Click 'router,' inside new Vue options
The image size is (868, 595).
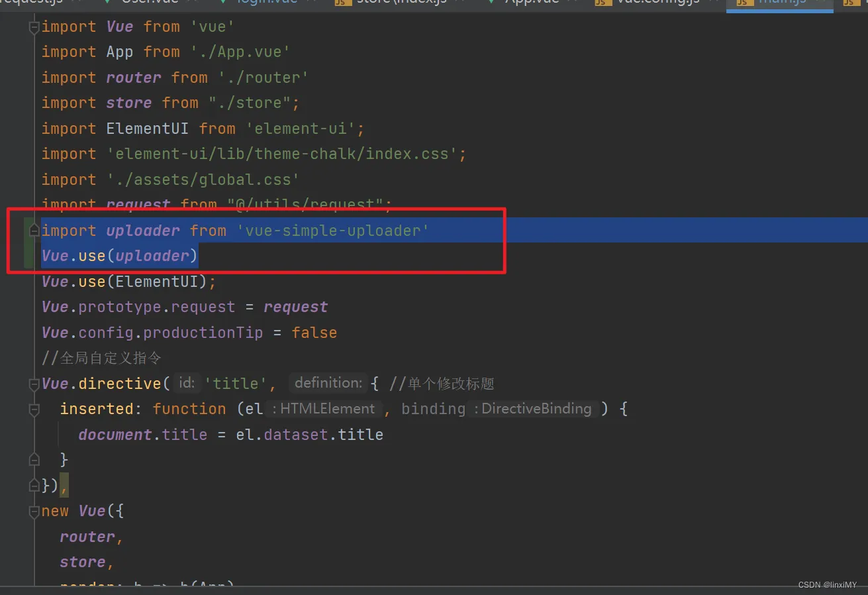pos(92,537)
